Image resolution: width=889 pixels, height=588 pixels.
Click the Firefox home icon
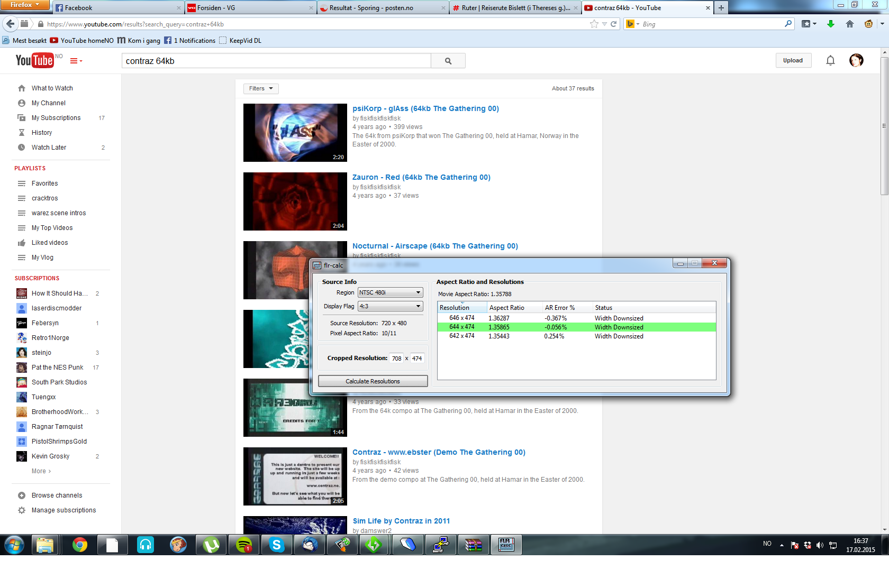tap(850, 24)
